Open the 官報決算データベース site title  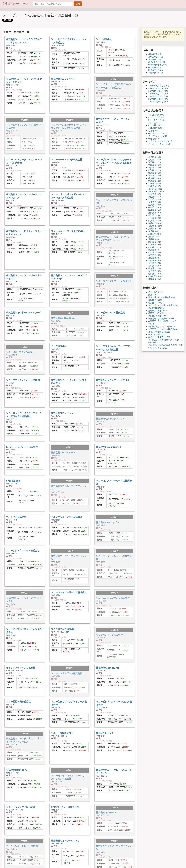click(x=15, y=4)
